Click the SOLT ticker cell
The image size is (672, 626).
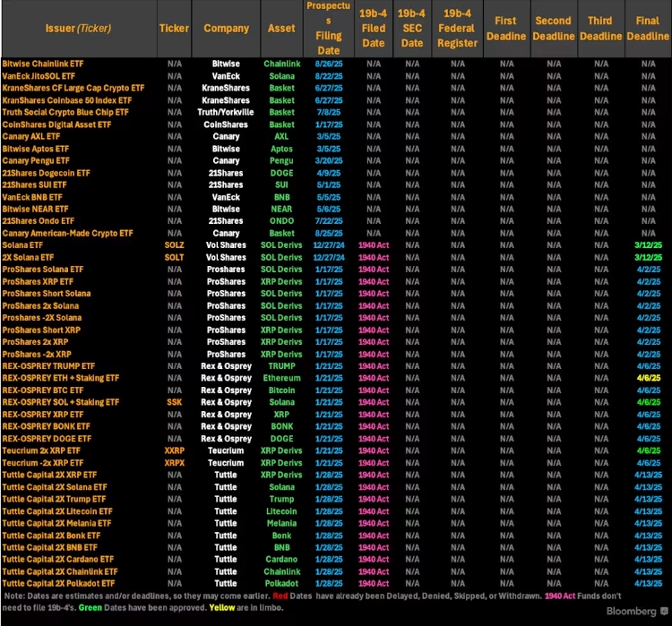tap(174, 257)
